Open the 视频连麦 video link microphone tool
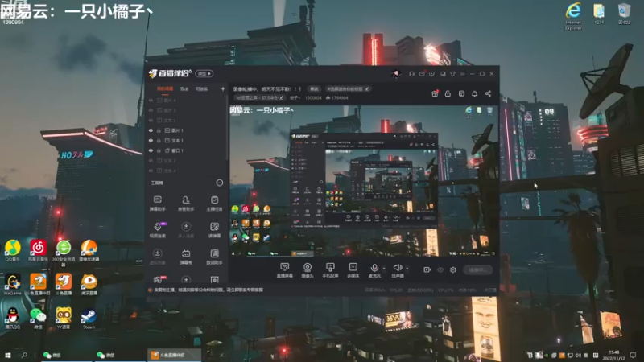Screen dimensions: 644x362 (x=157, y=230)
